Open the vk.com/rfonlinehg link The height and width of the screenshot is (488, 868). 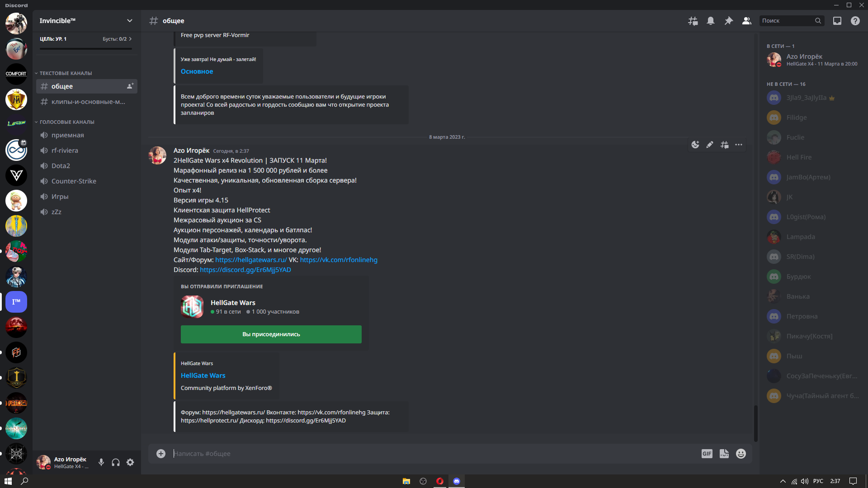pyautogui.click(x=339, y=260)
